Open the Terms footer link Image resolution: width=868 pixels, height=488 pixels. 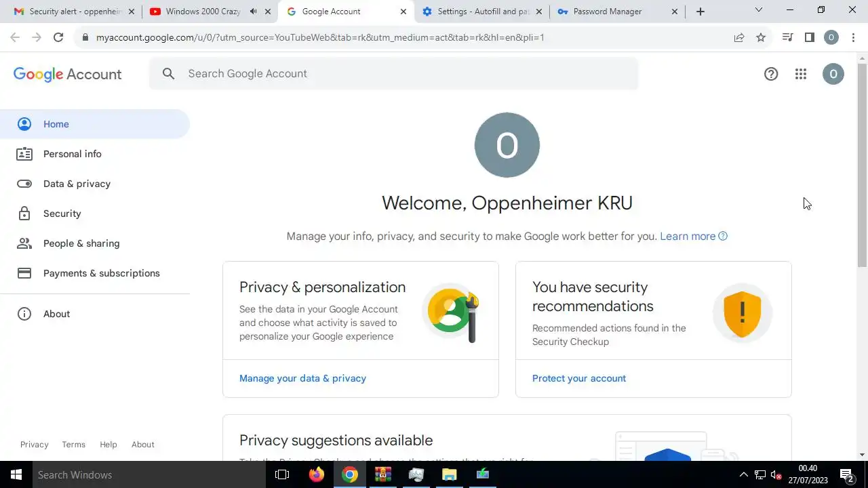pos(73,445)
